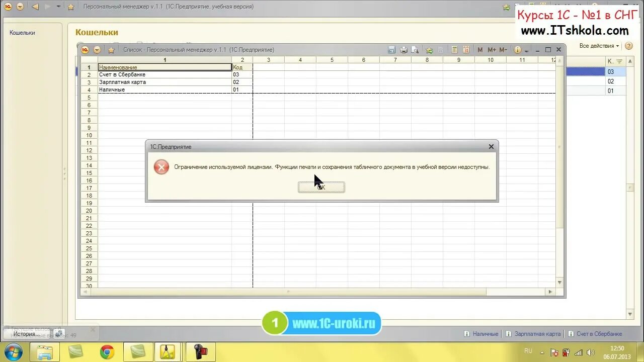The image size is (644, 362).
Task: Open the navigation history dropdown arrow
Action: click(58, 7)
